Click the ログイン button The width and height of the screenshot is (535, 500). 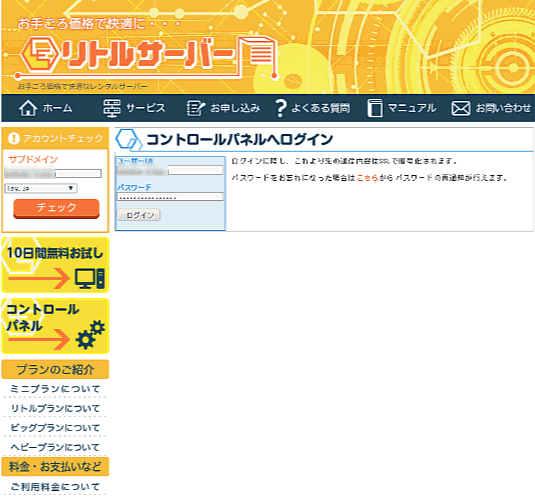pos(139,215)
